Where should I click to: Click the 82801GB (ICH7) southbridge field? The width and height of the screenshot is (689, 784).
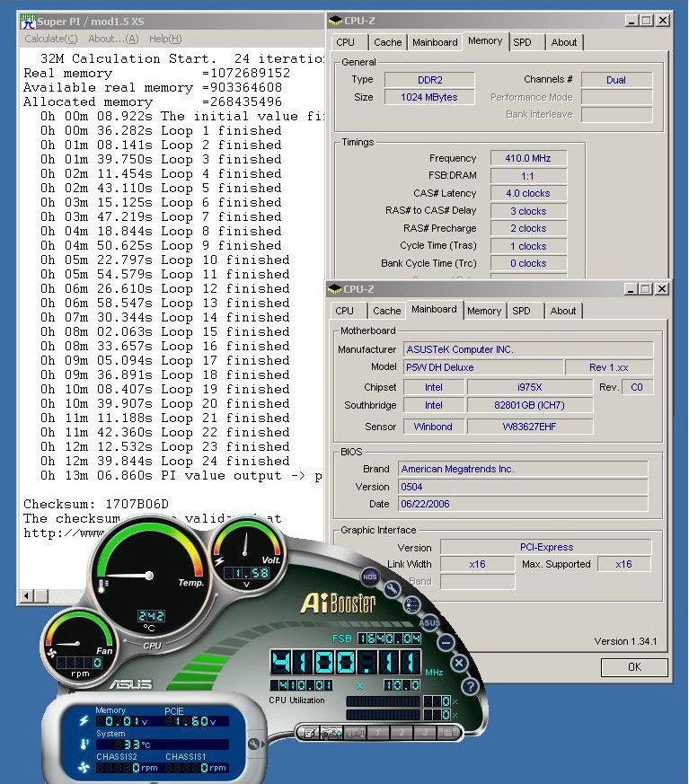pyautogui.click(x=530, y=406)
